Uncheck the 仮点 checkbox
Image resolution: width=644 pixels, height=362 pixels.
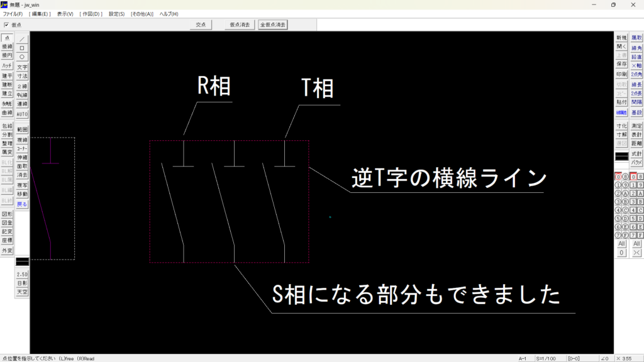[x=7, y=25]
